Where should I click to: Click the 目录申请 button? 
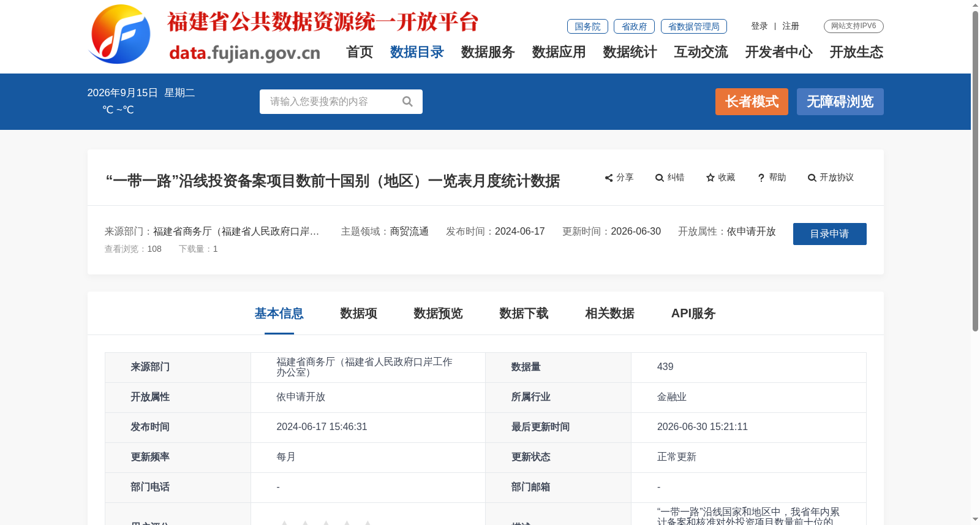(830, 234)
